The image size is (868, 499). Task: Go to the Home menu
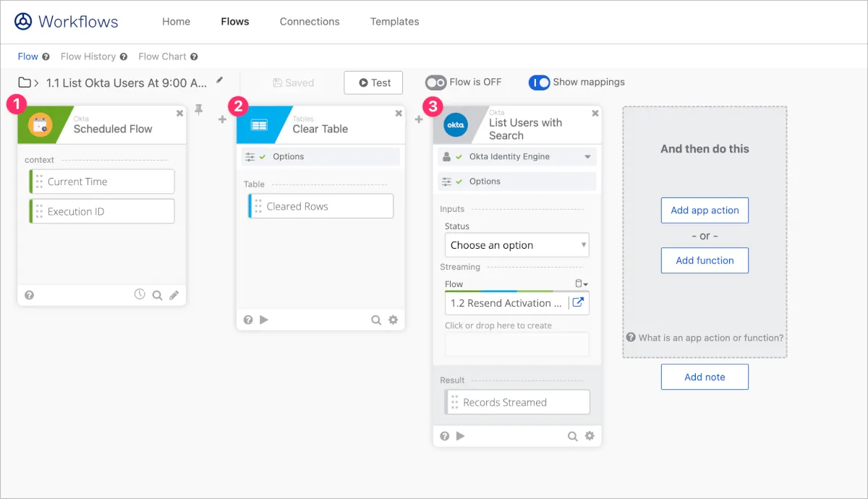tap(176, 22)
